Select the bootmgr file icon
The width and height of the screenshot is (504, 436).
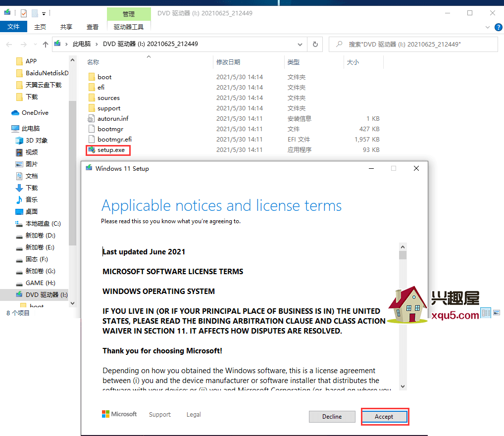coord(91,129)
